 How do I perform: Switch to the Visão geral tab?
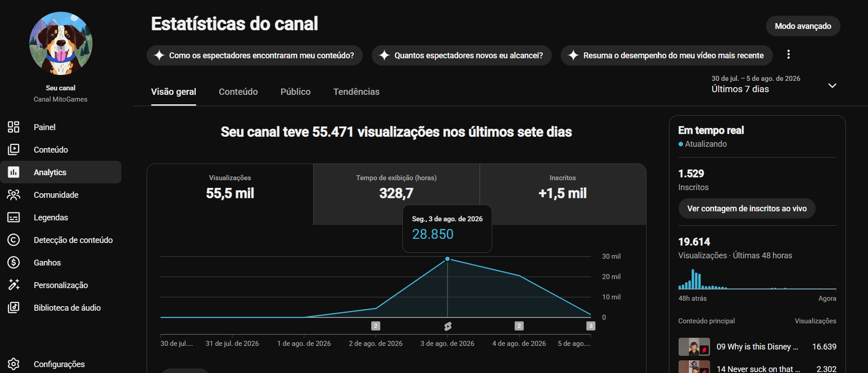(174, 92)
